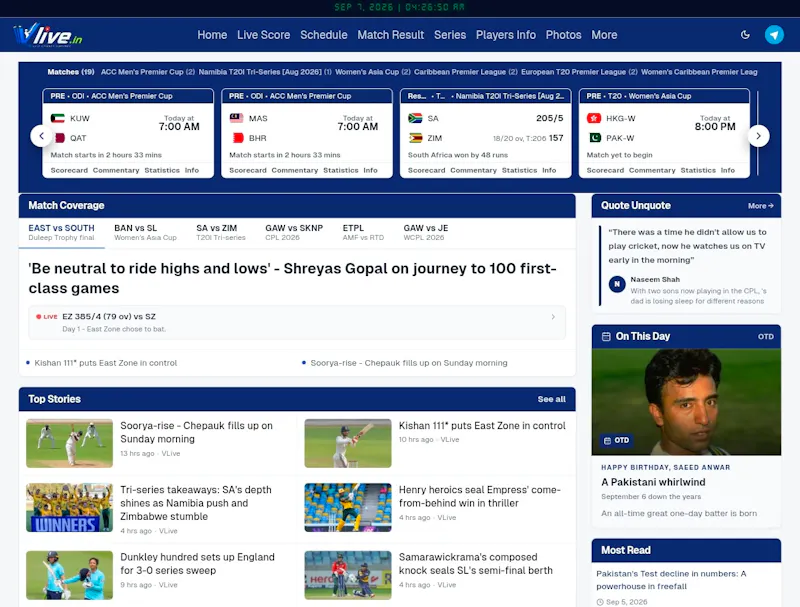The width and height of the screenshot is (800, 607).
Task: Toggle dark mode moon icon
Action: [745, 35]
